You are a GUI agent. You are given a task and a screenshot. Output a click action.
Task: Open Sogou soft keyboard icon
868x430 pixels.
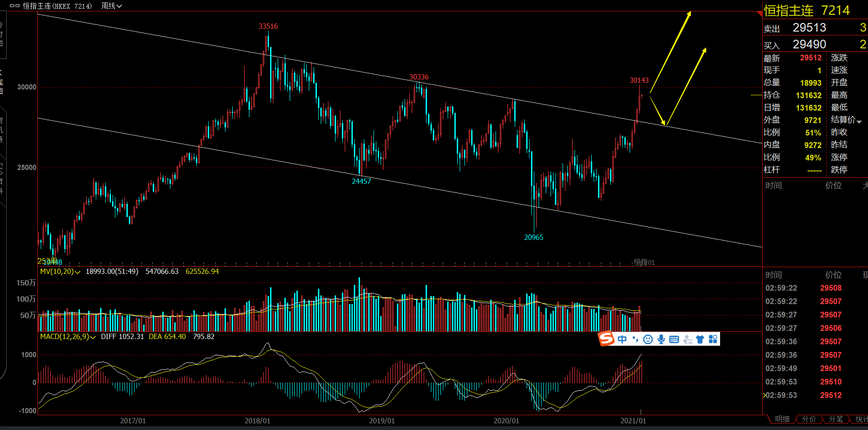(674, 339)
